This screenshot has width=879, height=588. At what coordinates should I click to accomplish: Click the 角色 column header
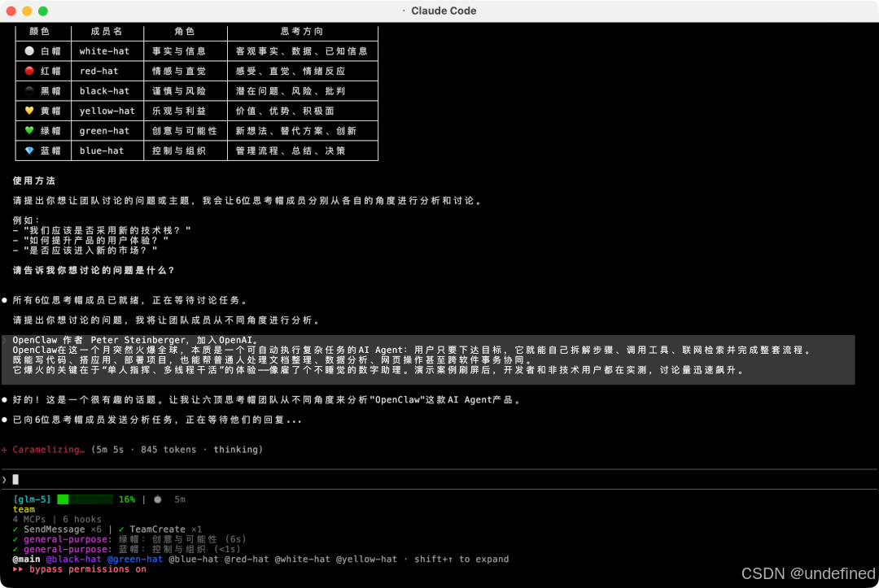[185, 32]
